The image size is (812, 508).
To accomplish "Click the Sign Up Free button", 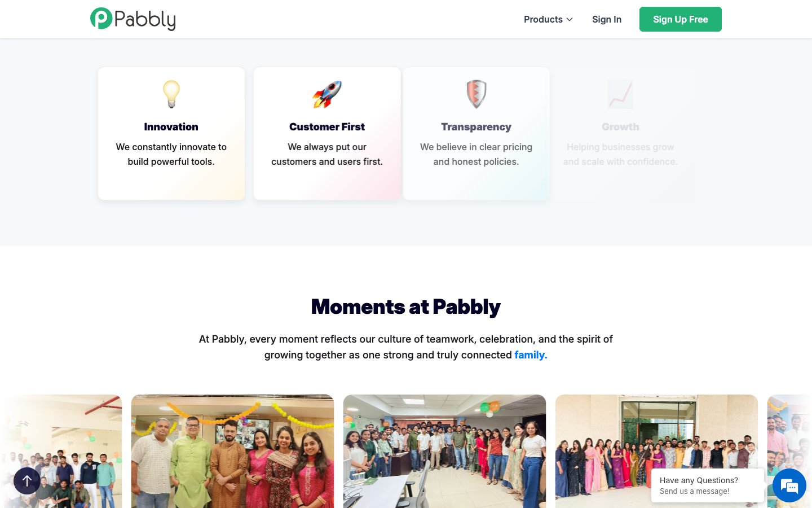I will [x=681, y=19].
